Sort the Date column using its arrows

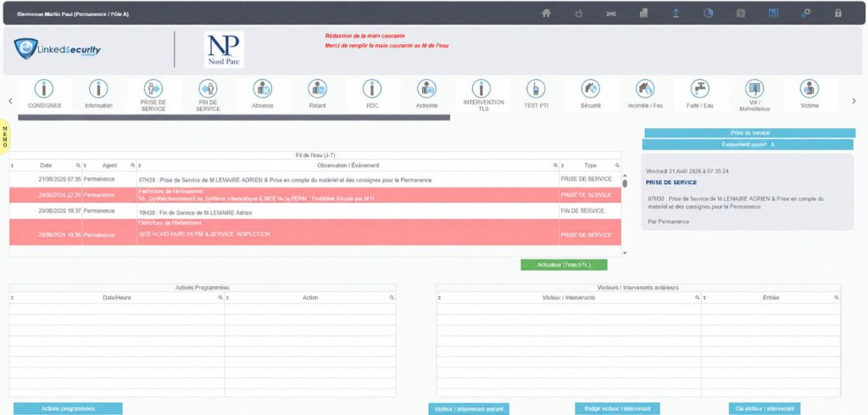(x=13, y=165)
